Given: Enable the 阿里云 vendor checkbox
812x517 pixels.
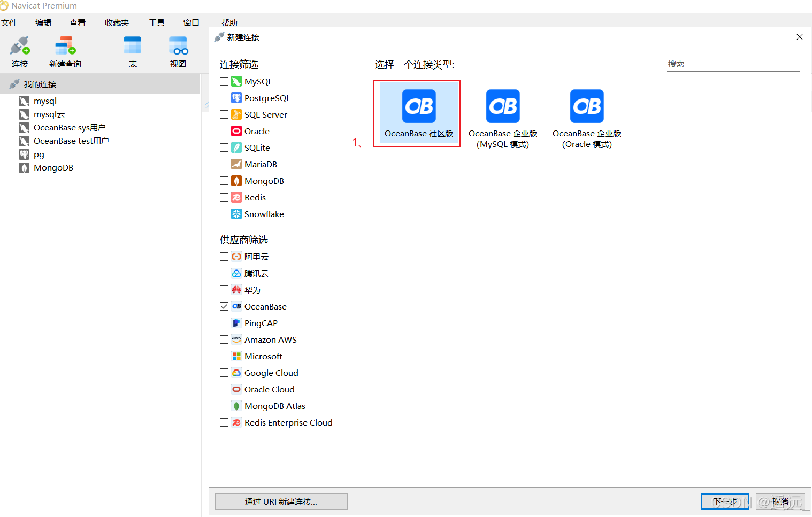Looking at the screenshot, I should [x=224, y=257].
